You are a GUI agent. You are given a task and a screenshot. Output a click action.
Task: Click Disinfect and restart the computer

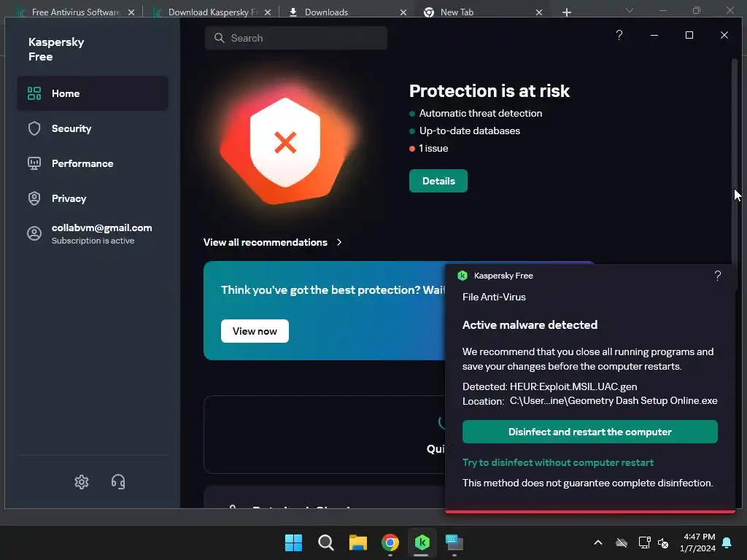pos(589,432)
